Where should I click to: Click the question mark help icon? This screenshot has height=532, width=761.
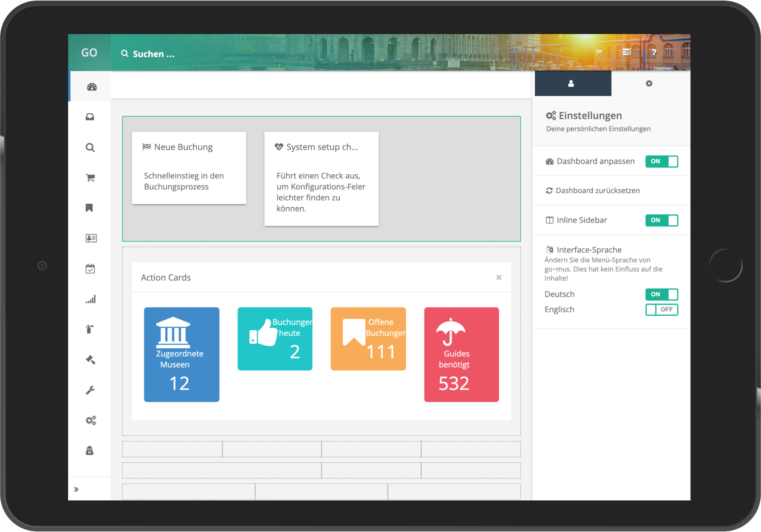pyautogui.click(x=654, y=52)
